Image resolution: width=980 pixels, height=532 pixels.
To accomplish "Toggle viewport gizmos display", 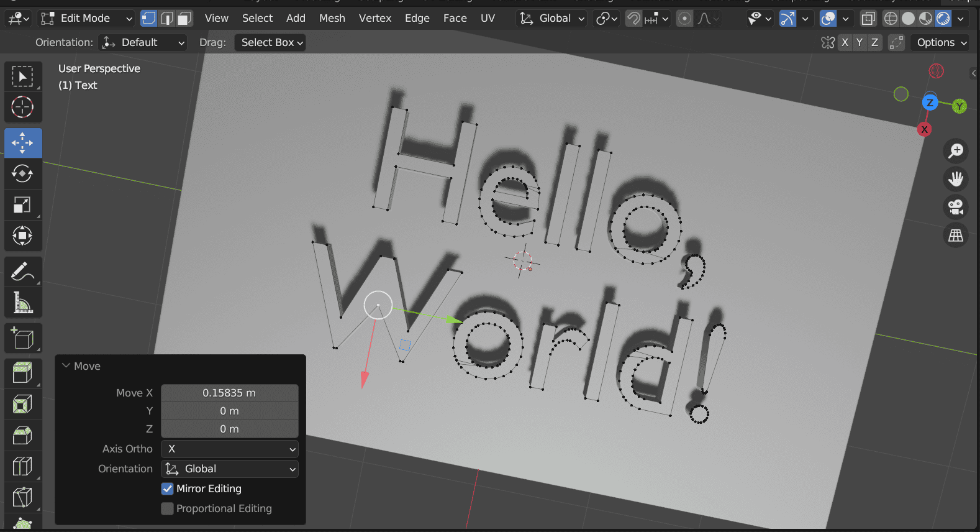I will 787,19.
